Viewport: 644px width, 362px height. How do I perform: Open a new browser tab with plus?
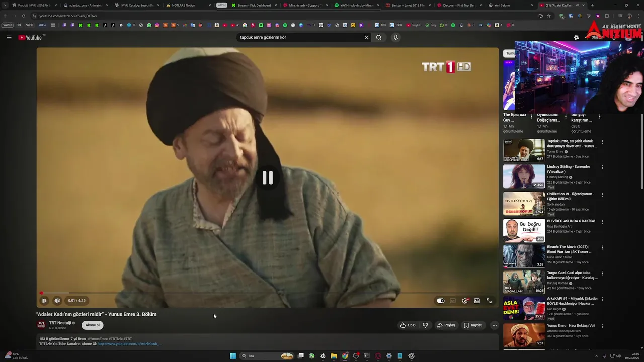click(x=592, y=5)
